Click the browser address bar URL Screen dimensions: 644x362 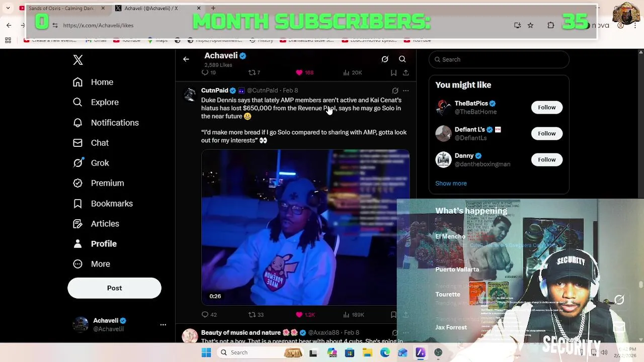[98, 25]
